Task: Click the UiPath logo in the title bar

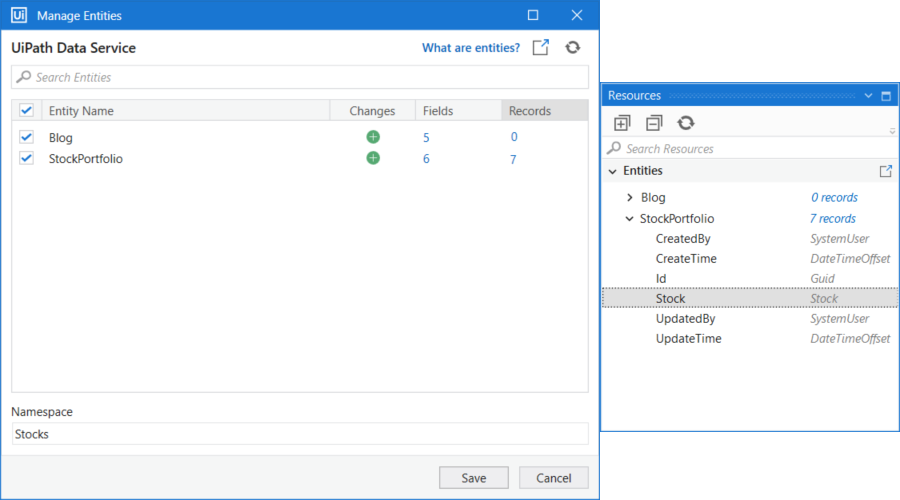Action: click(19, 15)
